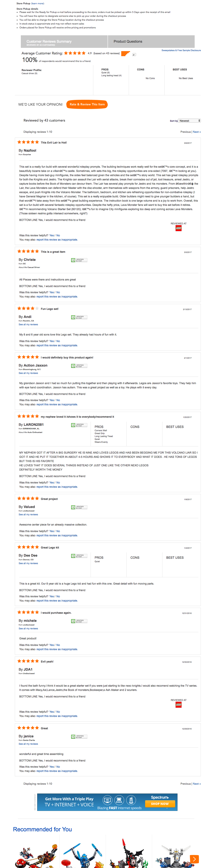Open the Sort by Newest dropdown

190,121
